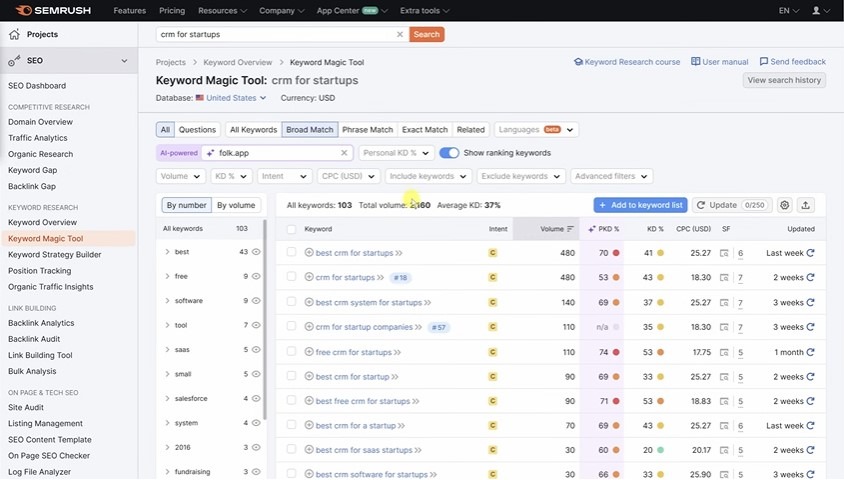Open table settings gear icon
Viewport: 844px width, 480px height.
pyautogui.click(x=784, y=205)
